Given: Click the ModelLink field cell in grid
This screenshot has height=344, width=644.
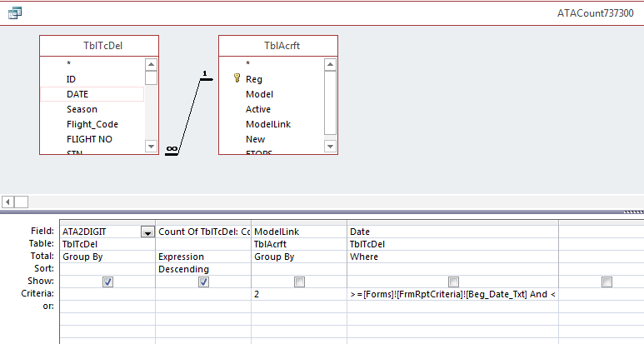Looking at the screenshot, I should (x=299, y=232).
